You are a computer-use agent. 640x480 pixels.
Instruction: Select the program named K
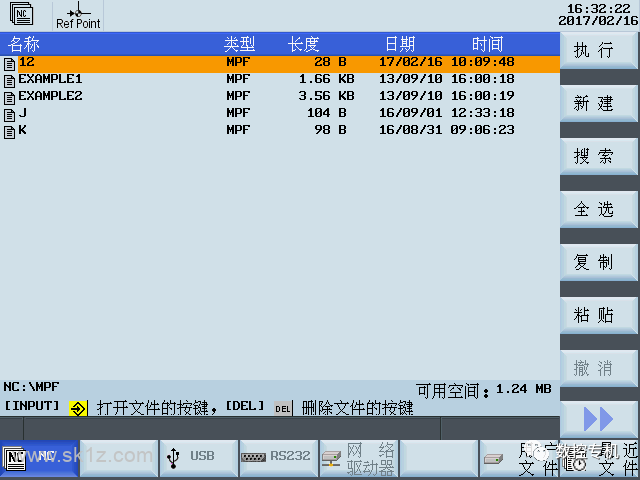click(280, 132)
